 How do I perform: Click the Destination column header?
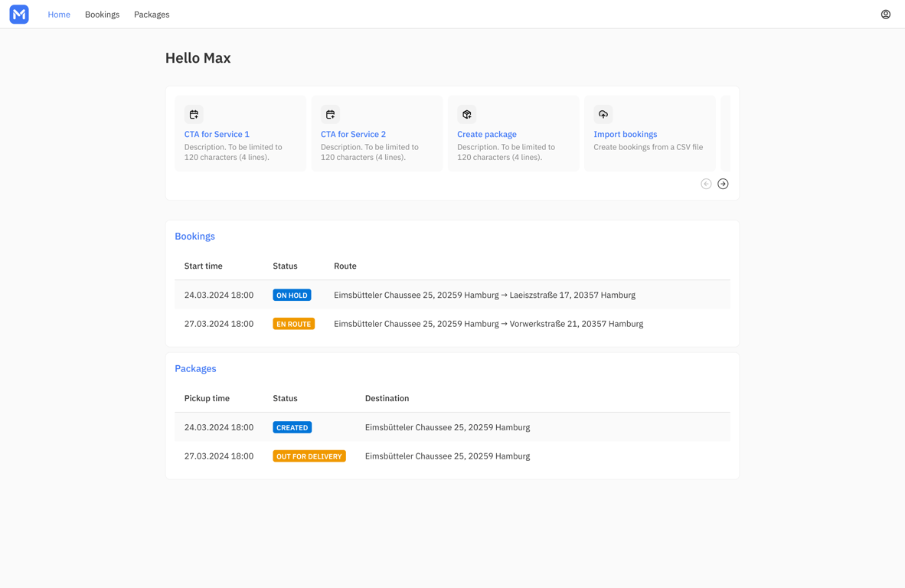click(x=387, y=398)
